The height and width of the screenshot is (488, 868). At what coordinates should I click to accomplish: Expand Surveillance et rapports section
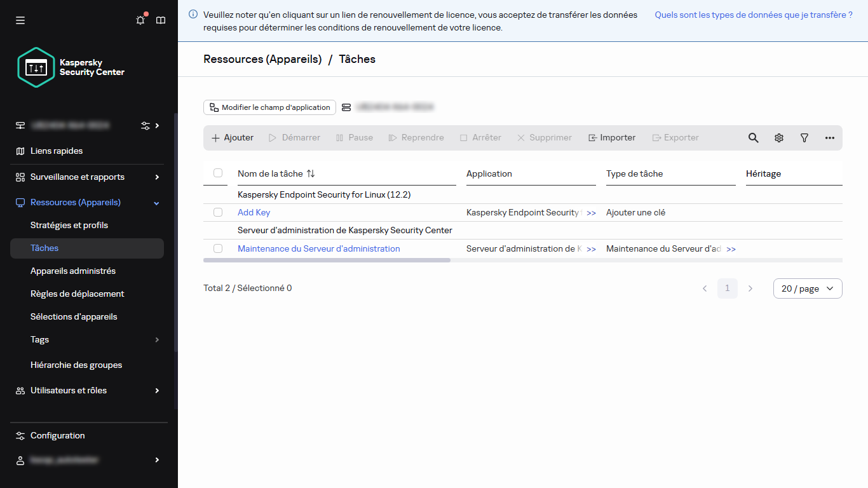(x=157, y=177)
